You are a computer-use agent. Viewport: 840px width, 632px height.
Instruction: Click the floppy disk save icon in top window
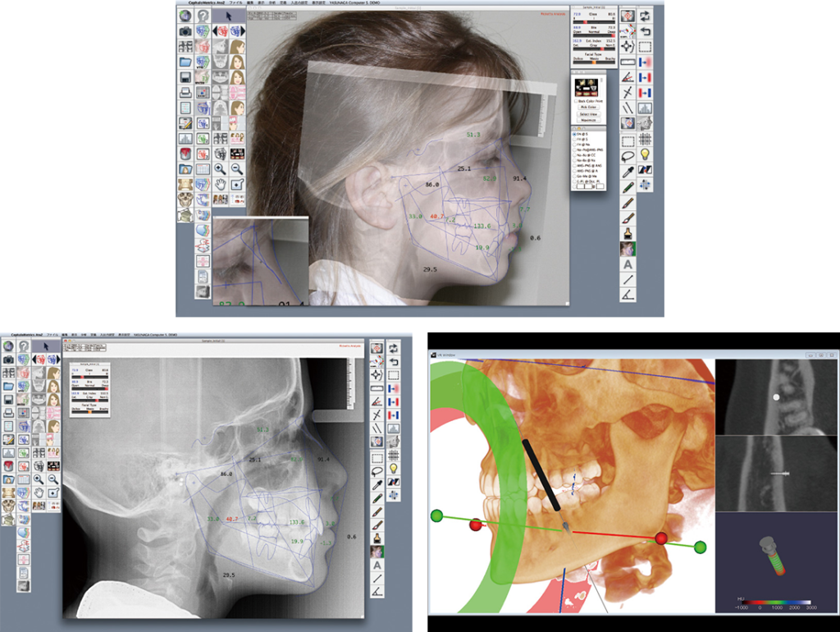pyautogui.click(x=185, y=77)
